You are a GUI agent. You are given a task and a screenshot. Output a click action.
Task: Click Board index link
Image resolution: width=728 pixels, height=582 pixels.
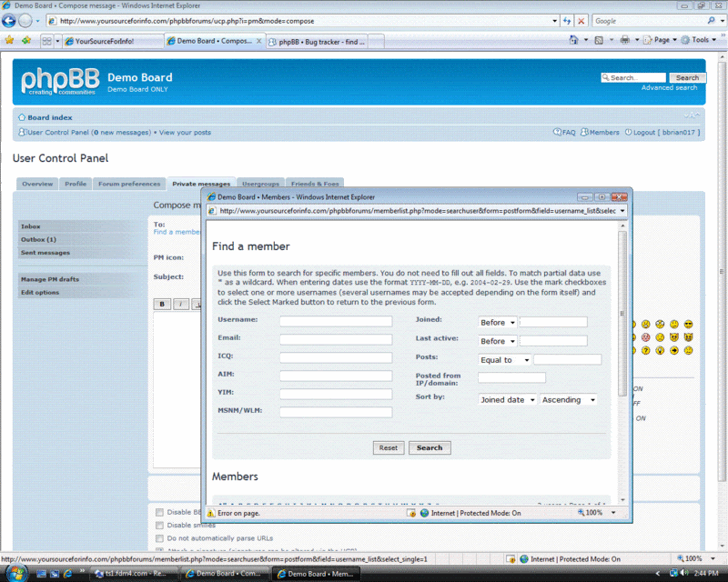point(50,117)
